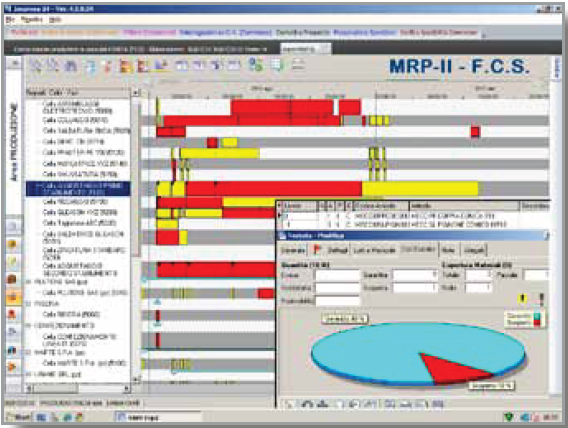568x428 pixels.
Task: Click the blue binoculars-style toolbar icon after the magnifiers
Action: (x=71, y=66)
